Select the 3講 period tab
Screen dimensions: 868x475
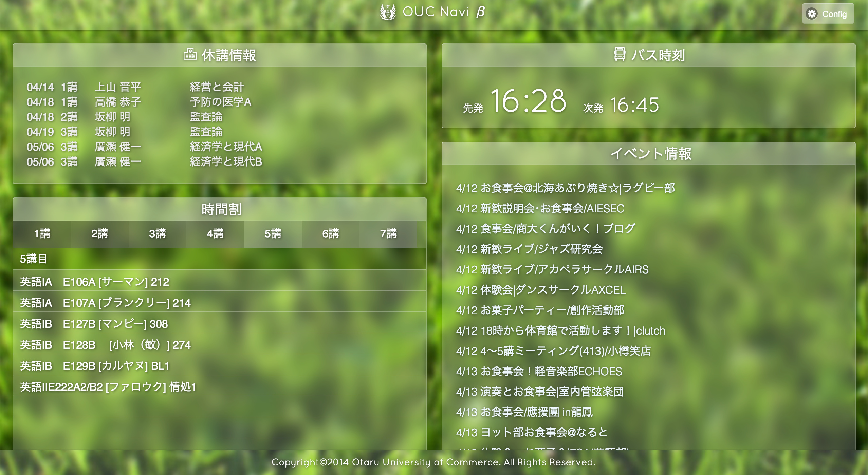158,234
